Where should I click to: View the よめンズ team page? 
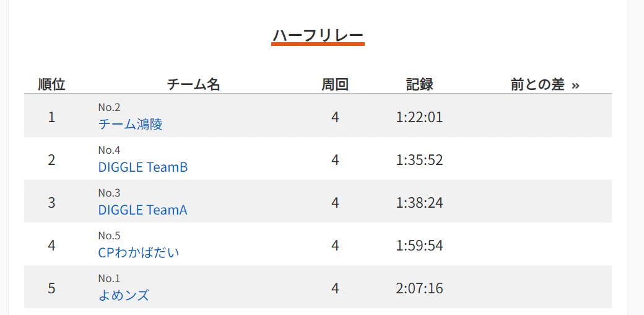point(124,295)
